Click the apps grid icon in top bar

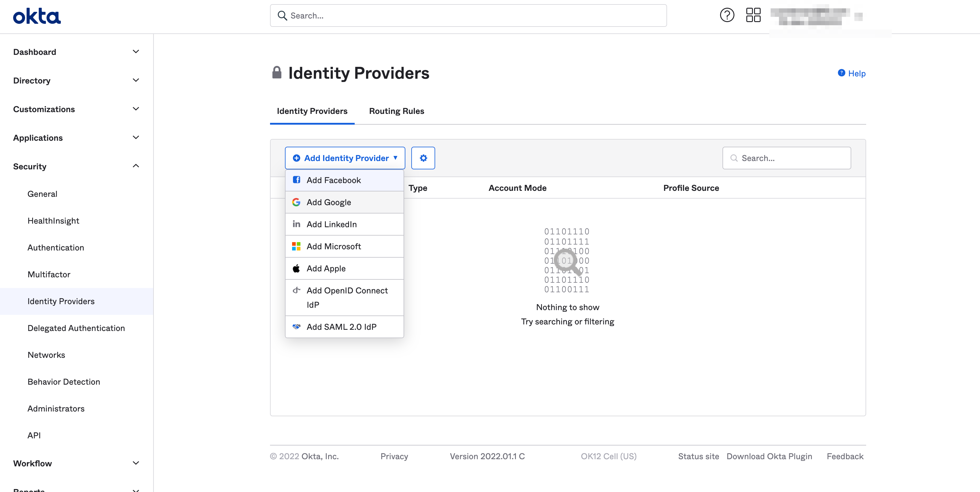click(753, 14)
